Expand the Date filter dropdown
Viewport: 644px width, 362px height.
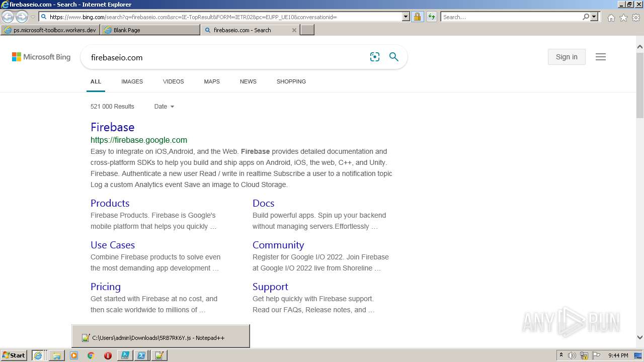[x=164, y=107]
